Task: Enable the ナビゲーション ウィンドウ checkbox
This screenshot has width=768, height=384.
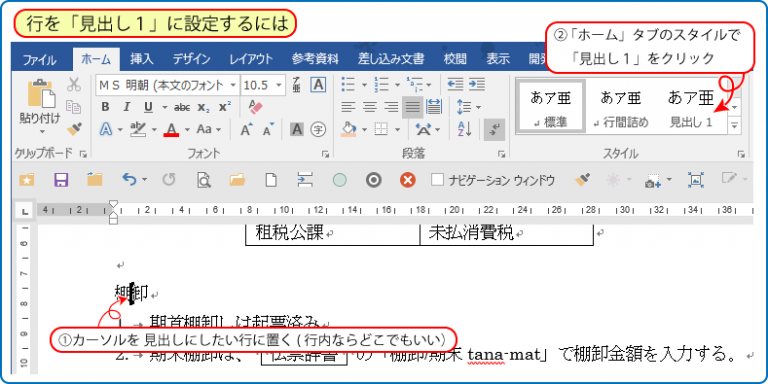Action: [x=437, y=180]
